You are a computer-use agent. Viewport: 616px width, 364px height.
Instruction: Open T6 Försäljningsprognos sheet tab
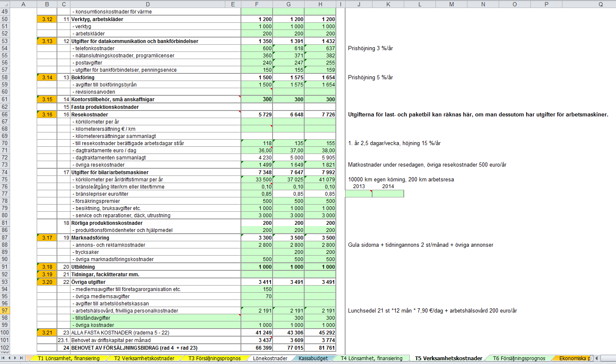[x=519, y=358]
